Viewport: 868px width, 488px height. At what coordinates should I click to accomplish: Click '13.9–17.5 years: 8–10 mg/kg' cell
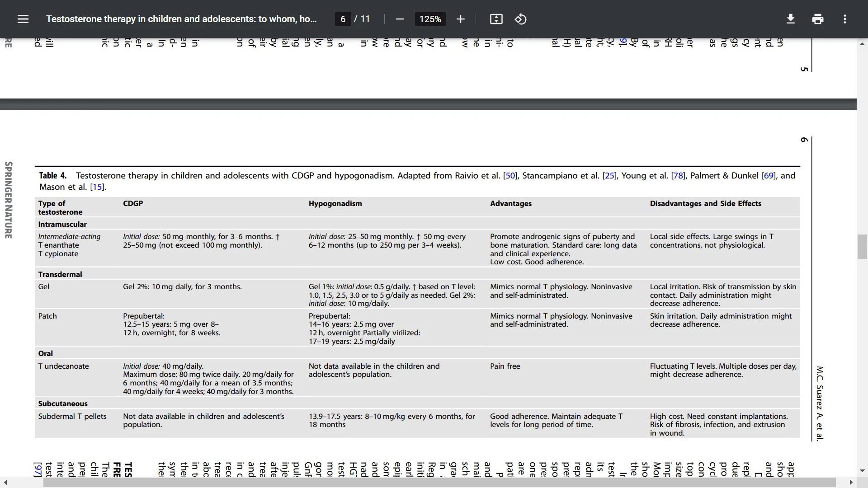click(x=392, y=421)
